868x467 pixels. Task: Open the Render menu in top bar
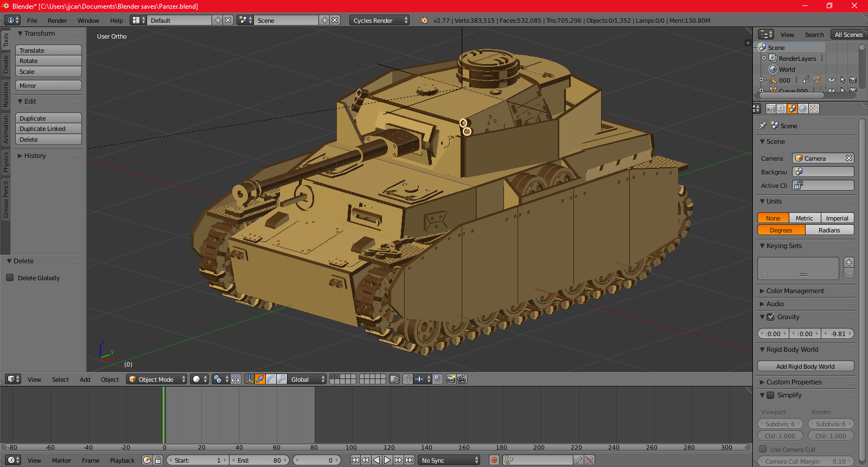pyautogui.click(x=57, y=20)
